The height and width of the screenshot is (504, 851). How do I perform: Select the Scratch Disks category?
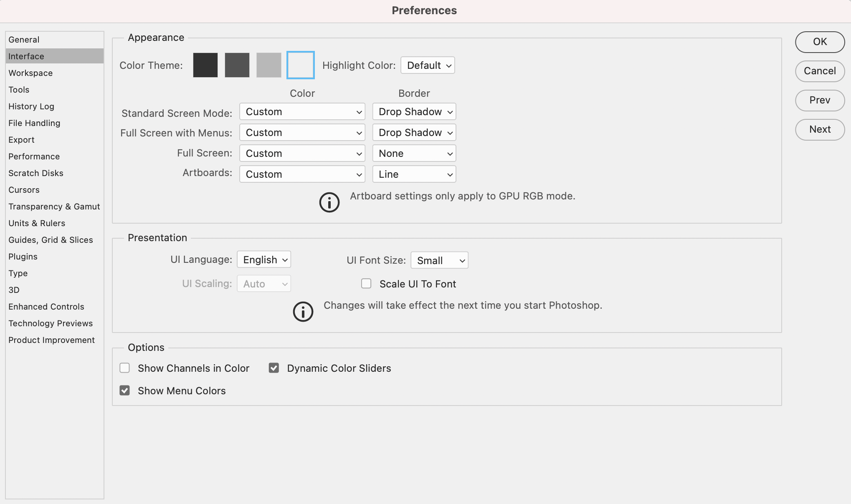click(x=36, y=173)
